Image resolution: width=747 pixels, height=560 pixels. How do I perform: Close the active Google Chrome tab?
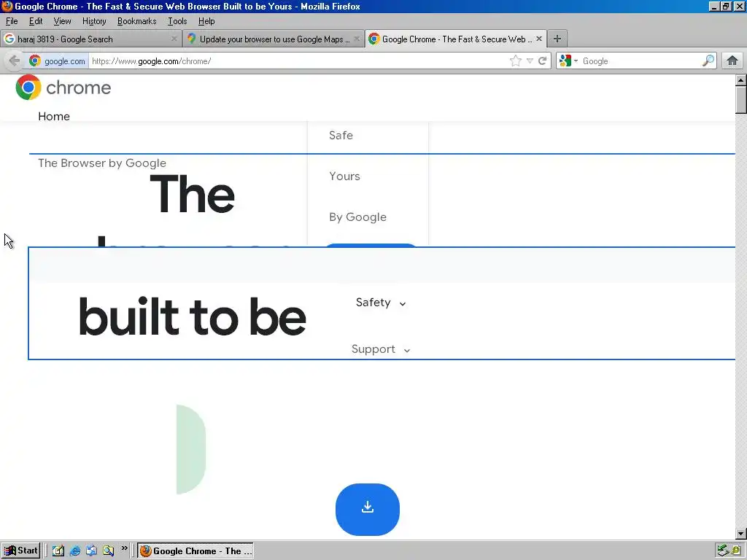pyautogui.click(x=539, y=39)
